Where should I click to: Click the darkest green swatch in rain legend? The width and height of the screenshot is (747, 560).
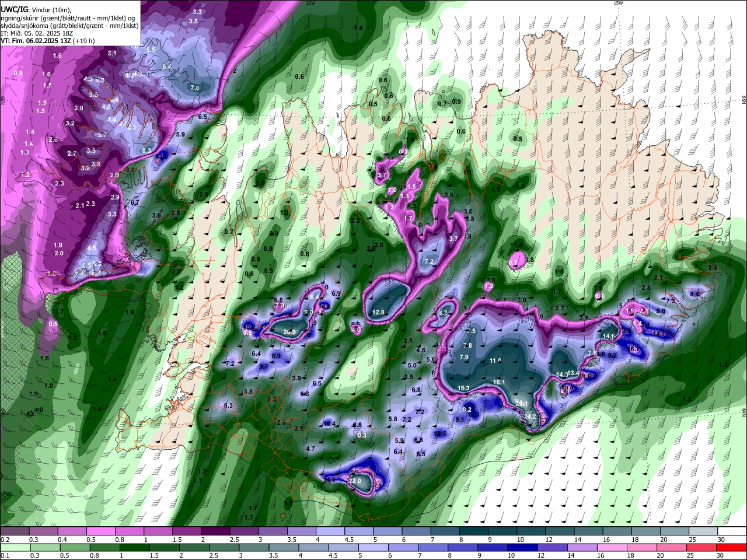[x=134, y=547]
